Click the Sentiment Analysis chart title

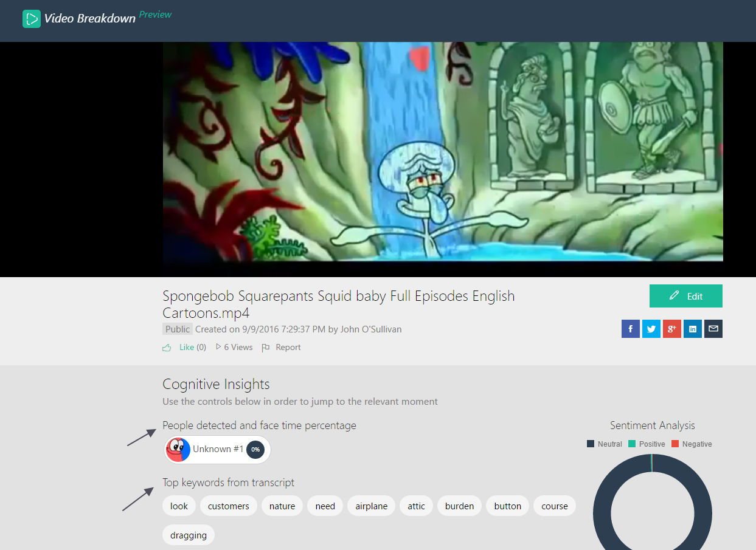(653, 425)
